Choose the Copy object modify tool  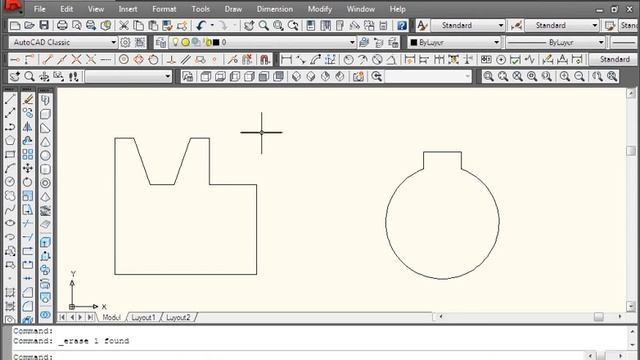click(28, 113)
